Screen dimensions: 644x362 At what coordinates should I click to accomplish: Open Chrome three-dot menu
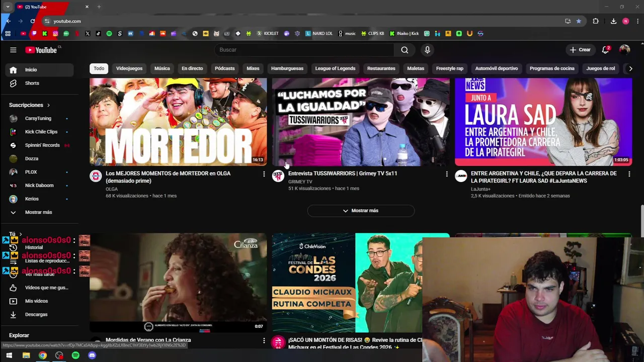[x=637, y=21]
